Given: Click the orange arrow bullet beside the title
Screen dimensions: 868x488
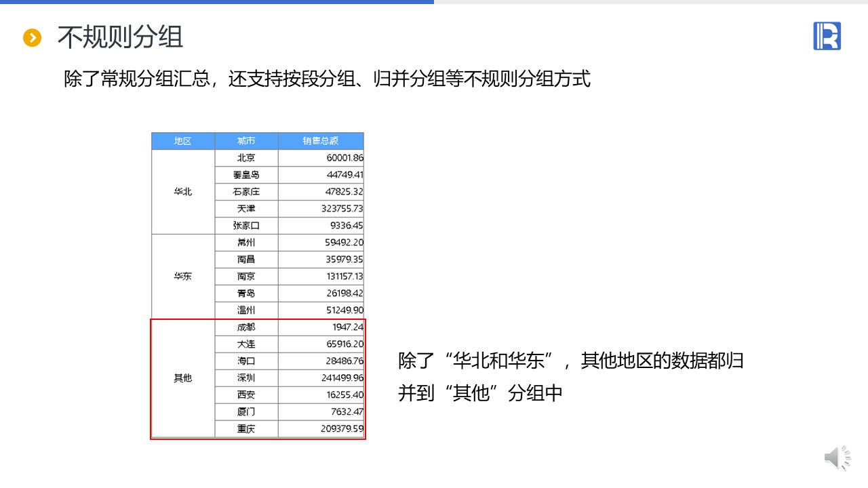Looking at the screenshot, I should [x=32, y=38].
